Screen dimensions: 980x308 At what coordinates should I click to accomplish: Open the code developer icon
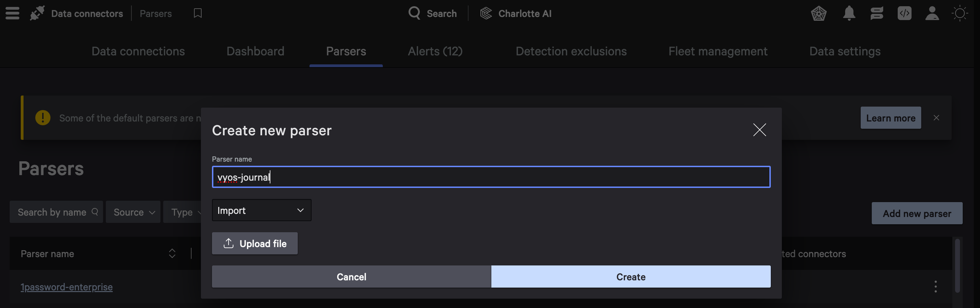point(904,13)
